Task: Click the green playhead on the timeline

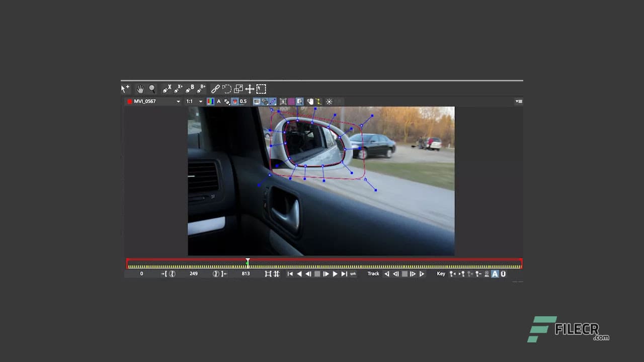Action: click(247, 262)
